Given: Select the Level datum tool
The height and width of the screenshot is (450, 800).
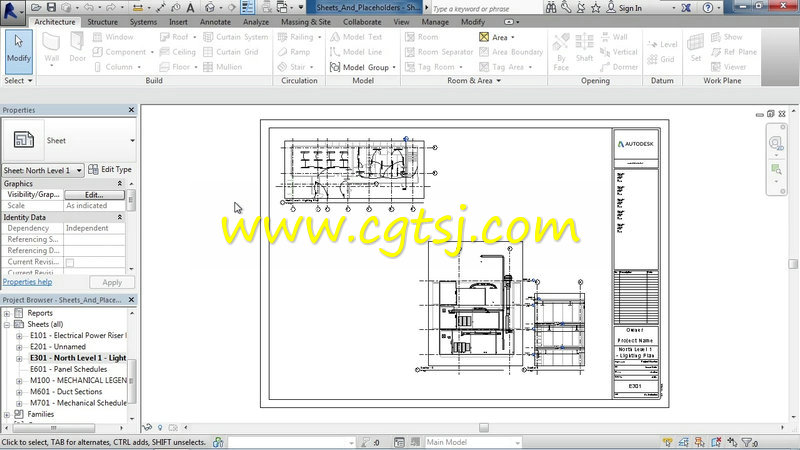Looking at the screenshot, I should [662, 44].
